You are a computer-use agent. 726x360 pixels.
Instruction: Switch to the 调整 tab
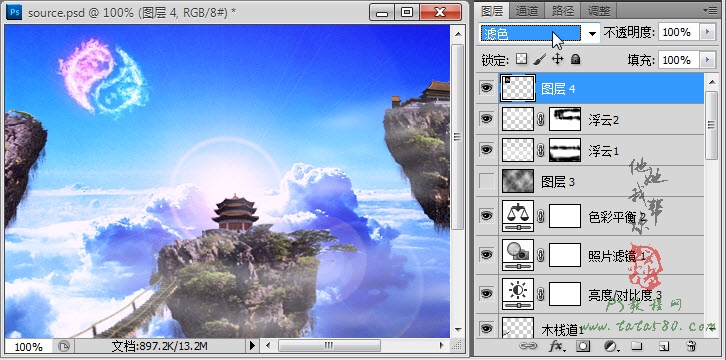(599, 10)
